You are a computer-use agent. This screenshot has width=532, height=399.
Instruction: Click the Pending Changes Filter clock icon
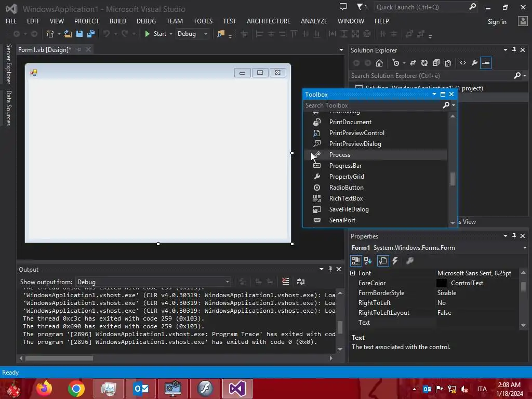pyautogui.click(x=395, y=63)
